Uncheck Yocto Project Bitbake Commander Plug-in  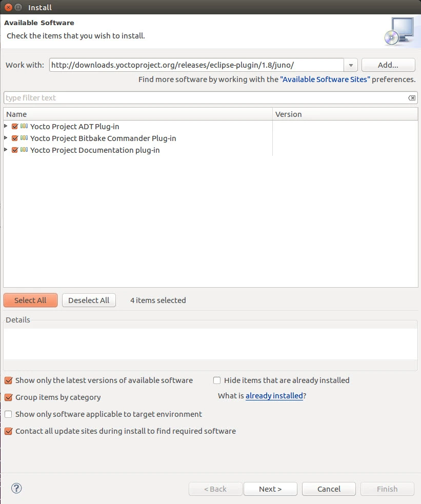[15, 138]
